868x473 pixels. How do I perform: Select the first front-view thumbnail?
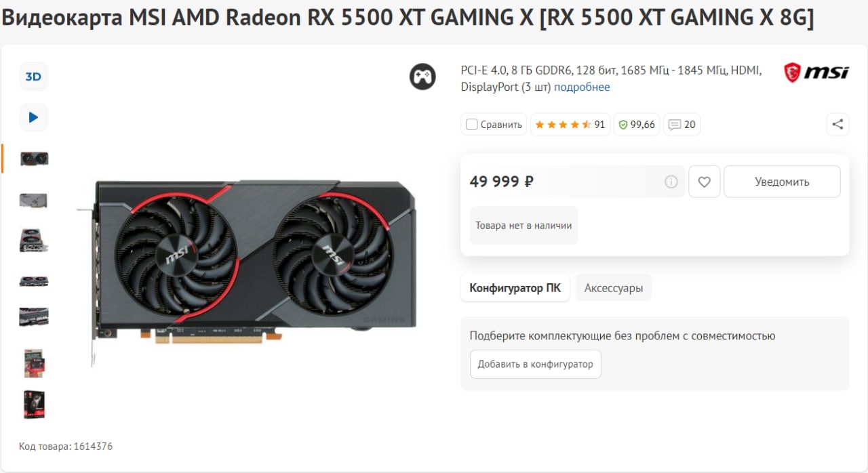(x=34, y=159)
